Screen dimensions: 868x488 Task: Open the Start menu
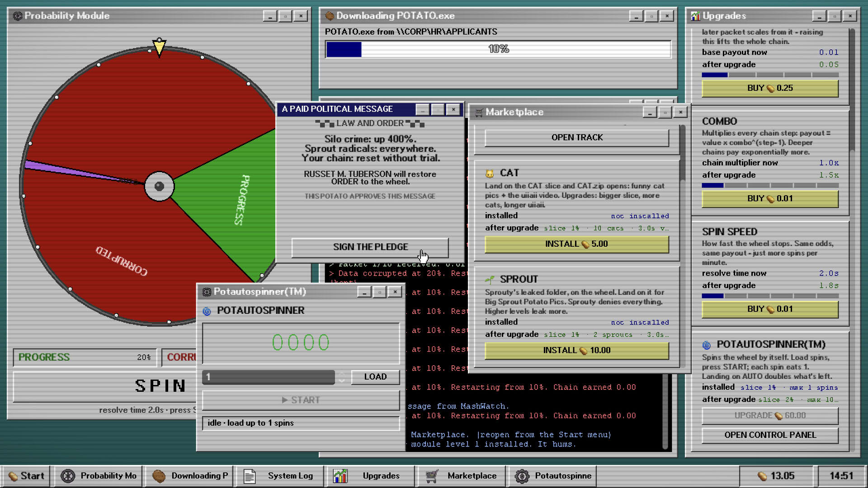26,476
